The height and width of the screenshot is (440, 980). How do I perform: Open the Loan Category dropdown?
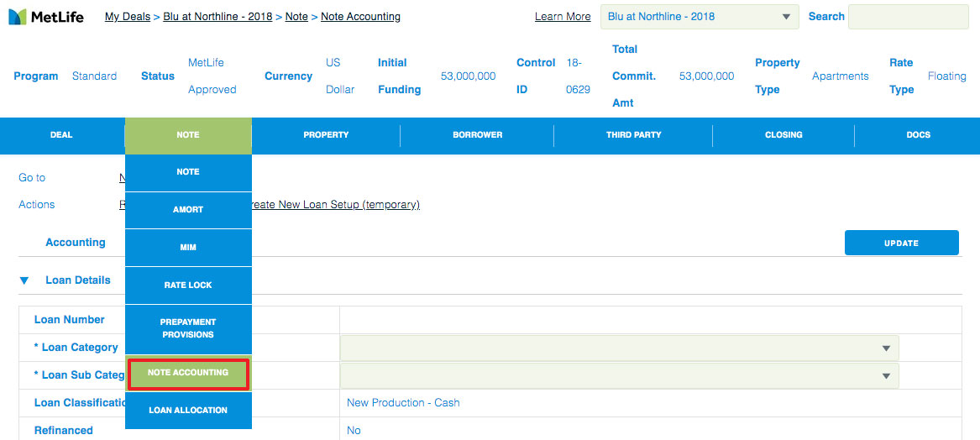tap(619, 348)
